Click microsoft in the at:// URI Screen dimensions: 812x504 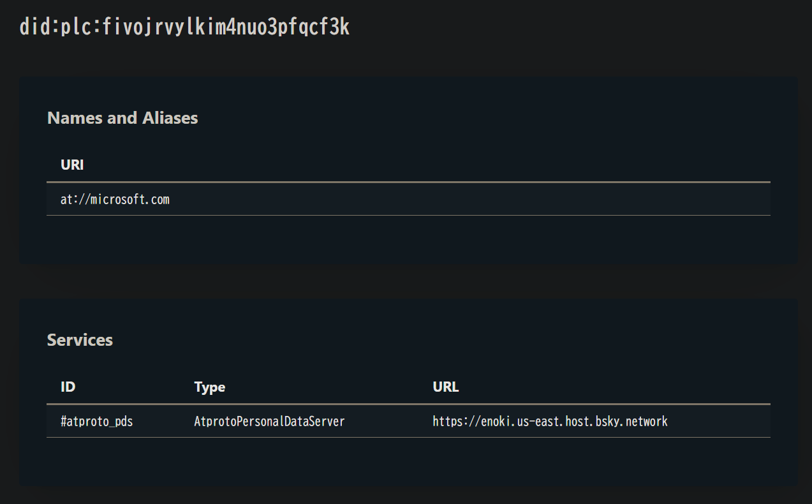click(117, 199)
